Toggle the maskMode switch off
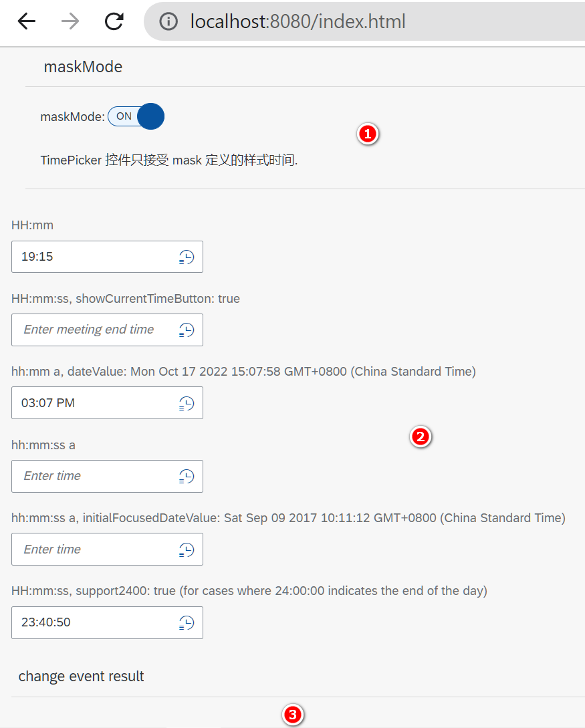Viewport: 585px width, 728px height. pyautogui.click(x=136, y=116)
